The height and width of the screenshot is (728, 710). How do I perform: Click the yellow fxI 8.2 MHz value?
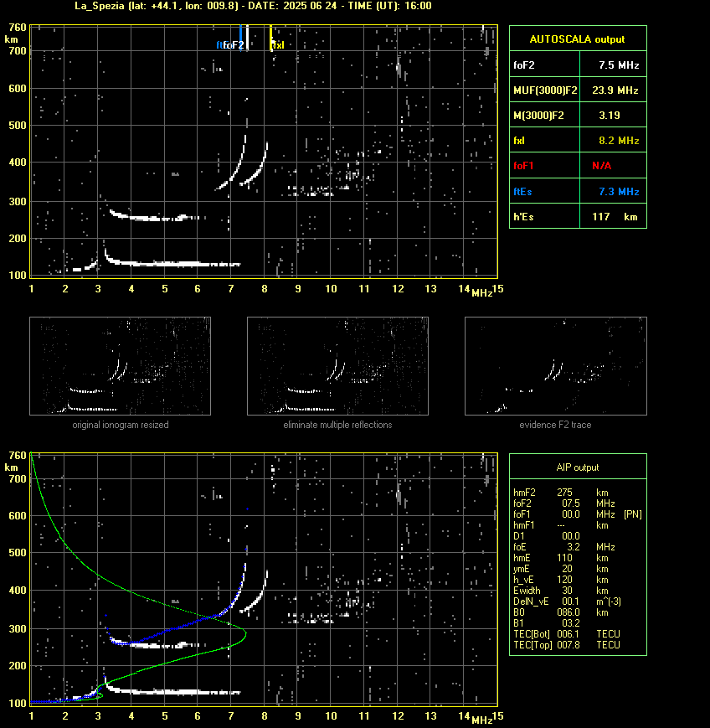(x=619, y=140)
